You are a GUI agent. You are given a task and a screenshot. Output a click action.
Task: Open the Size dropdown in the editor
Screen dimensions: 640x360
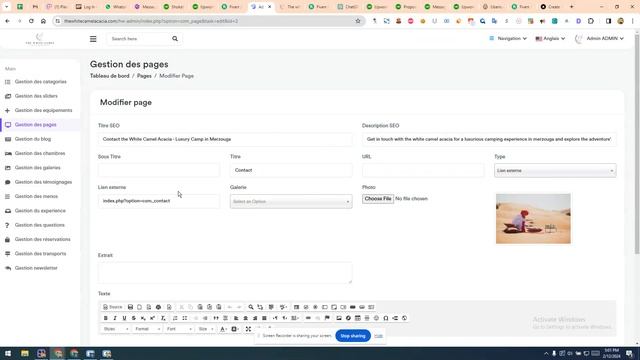coord(206,329)
